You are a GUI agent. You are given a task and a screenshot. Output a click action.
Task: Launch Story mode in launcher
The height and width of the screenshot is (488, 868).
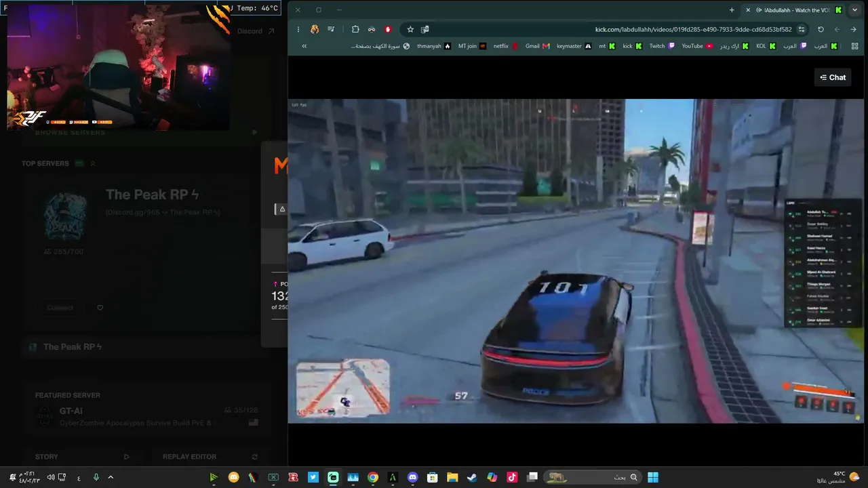coord(82,457)
